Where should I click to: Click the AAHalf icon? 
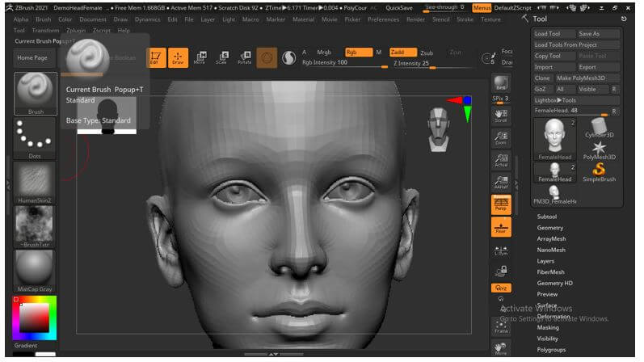pyautogui.click(x=501, y=183)
